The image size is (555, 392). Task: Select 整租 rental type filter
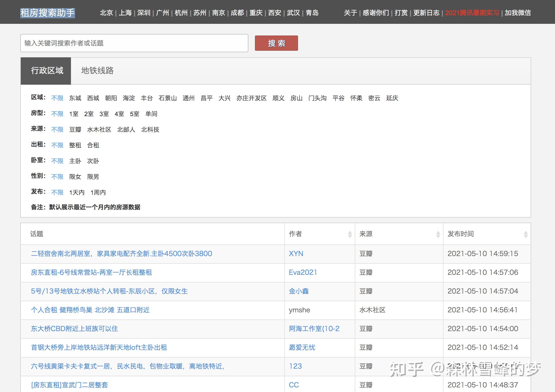(x=75, y=145)
